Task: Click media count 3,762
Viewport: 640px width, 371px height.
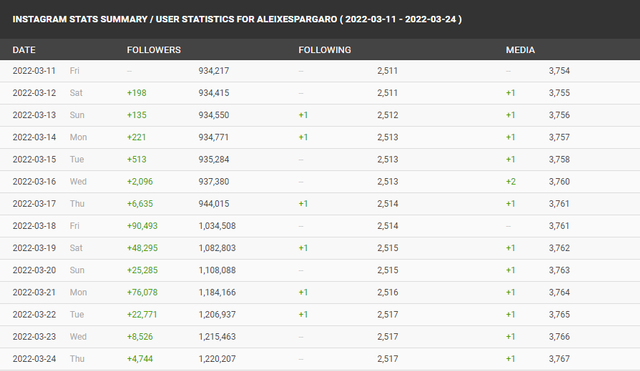Action: tap(559, 248)
